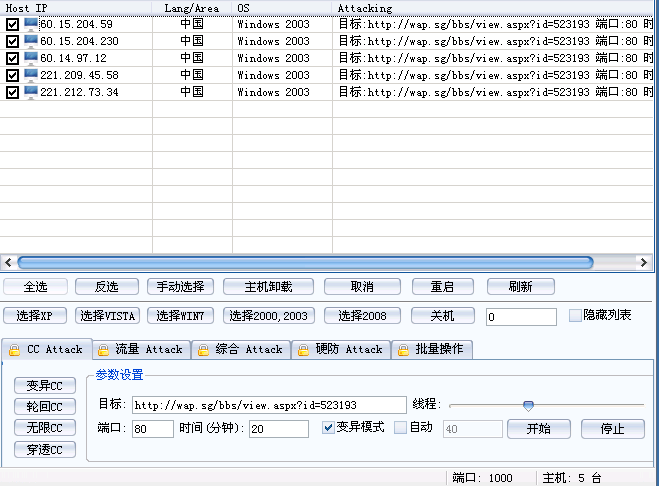The image size is (659, 486).
Task: Enable the 自动 checkbox
Action: click(401, 428)
